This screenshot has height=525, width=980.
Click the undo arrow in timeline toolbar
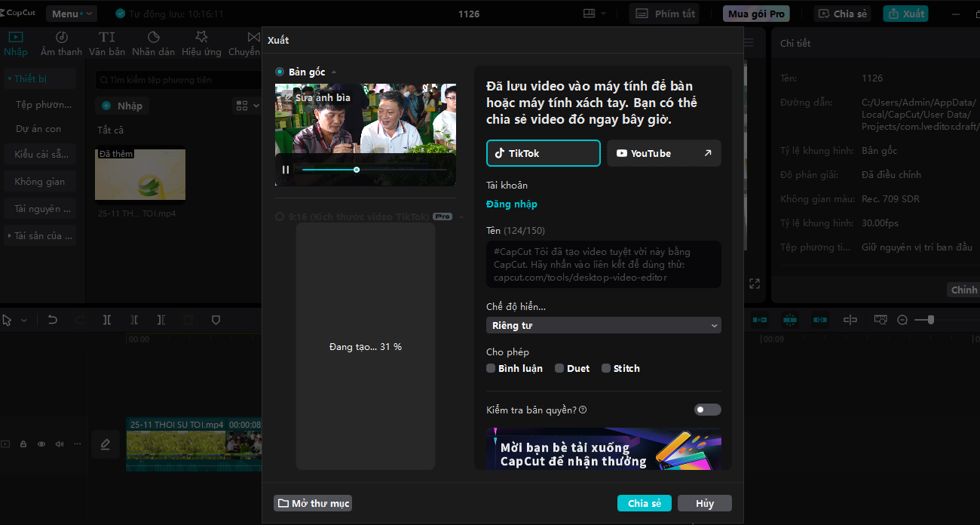tap(52, 320)
